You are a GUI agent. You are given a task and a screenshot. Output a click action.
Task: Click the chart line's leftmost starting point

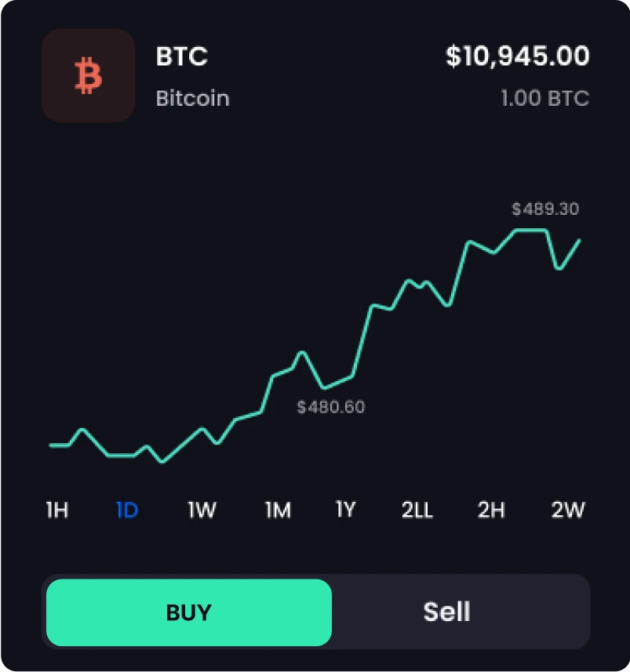click(52, 445)
